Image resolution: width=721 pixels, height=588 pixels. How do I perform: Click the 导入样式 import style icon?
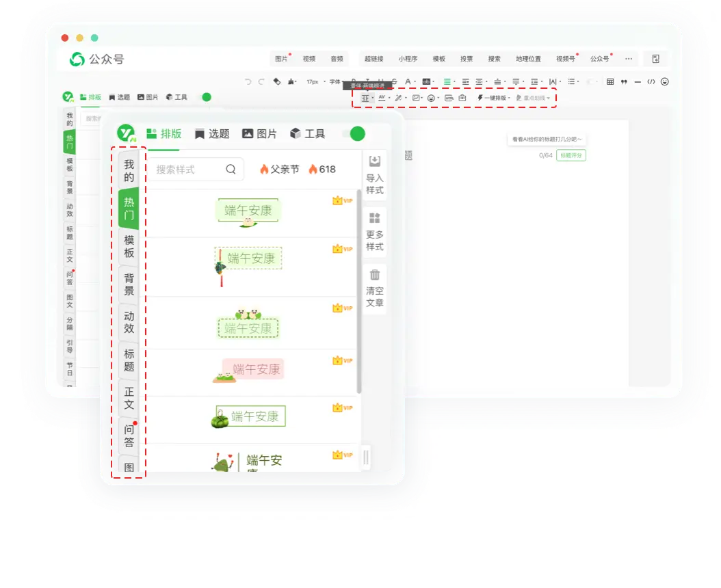(x=374, y=162)
